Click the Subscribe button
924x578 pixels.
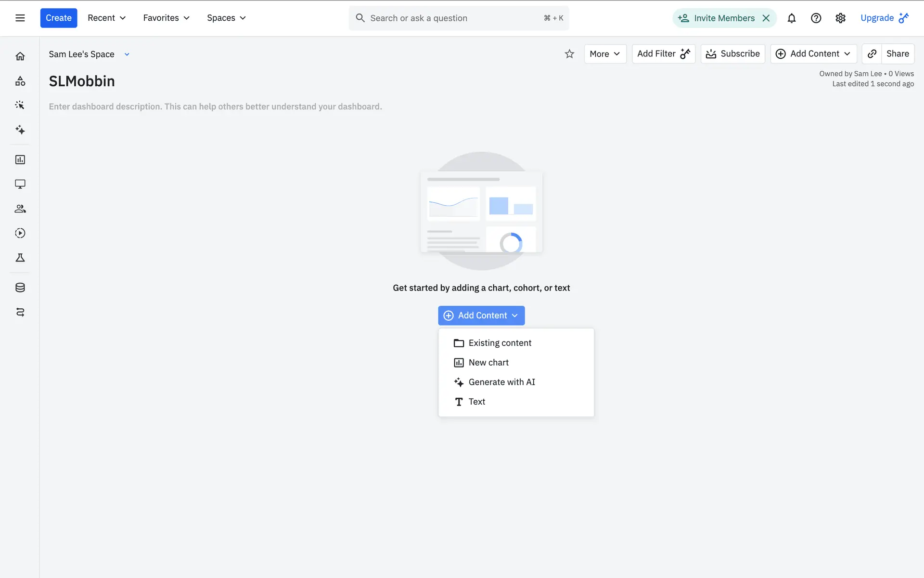732,54
